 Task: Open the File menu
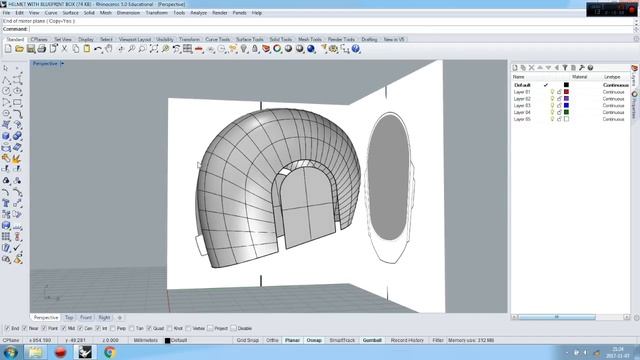(x=7, y=13)
